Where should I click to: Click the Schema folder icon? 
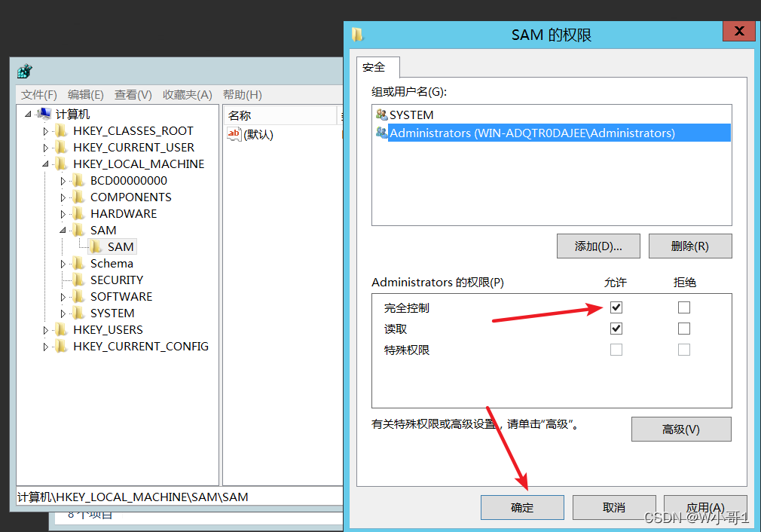78,264
